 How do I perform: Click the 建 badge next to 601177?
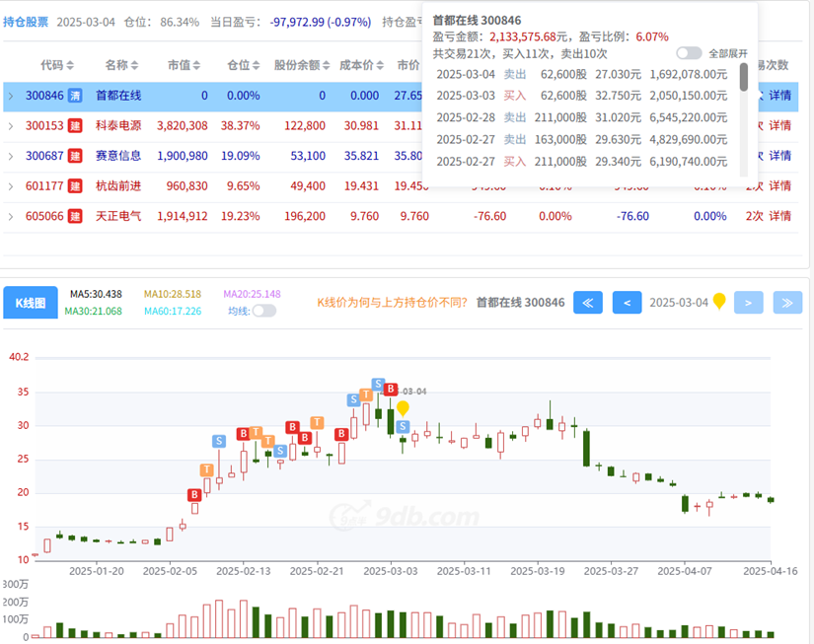(x=75, y=186)
